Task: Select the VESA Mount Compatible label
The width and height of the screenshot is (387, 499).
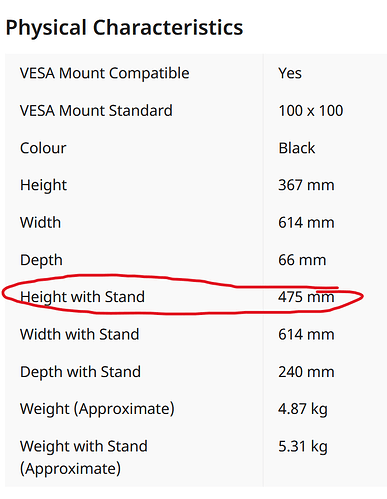Action: (x=105, y=73)
